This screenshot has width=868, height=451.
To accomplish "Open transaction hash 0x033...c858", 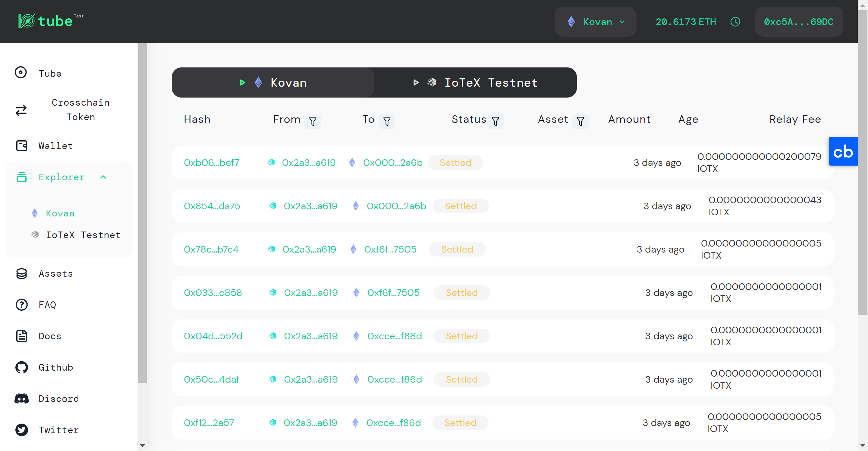I will click(213, 292).
